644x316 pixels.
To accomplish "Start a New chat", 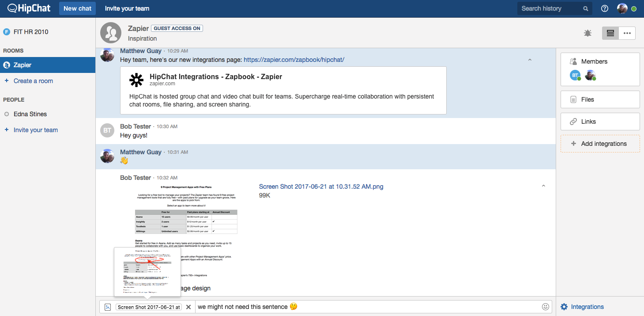I will [x=77, y=8].
